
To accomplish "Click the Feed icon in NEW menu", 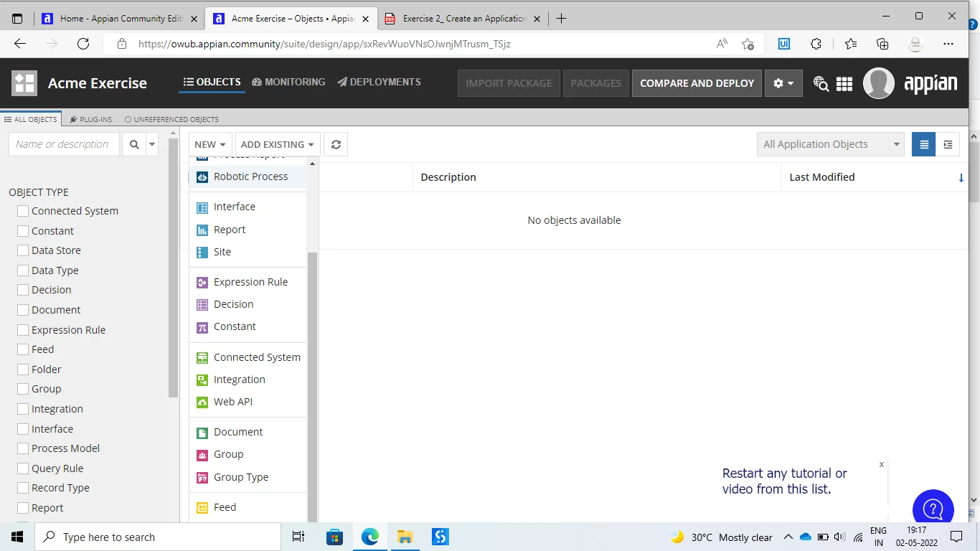I will (202, 507).
